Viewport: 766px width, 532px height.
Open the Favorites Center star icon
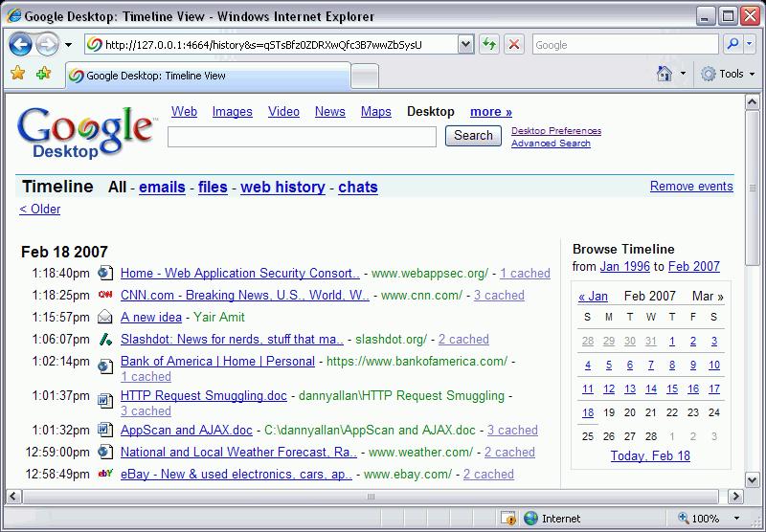point(18,74)
